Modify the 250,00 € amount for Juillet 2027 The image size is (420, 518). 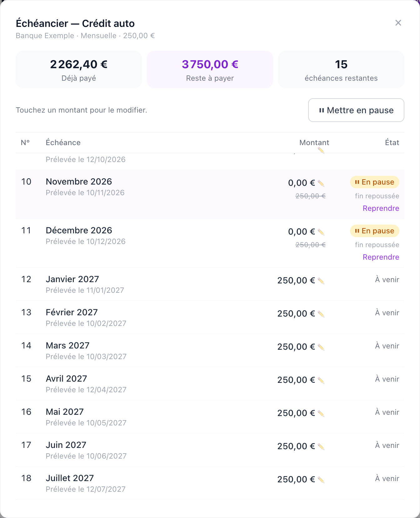[296, 480]
